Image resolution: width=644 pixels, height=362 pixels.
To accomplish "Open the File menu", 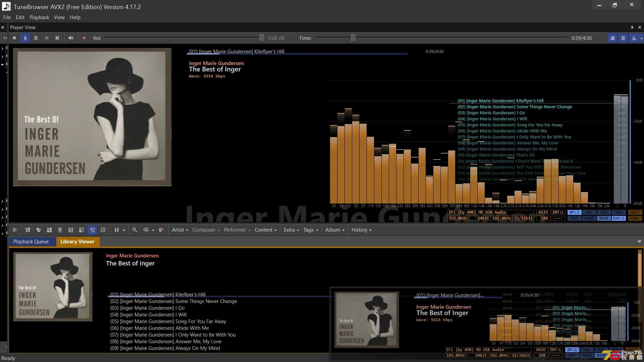I will pos(7,17).
